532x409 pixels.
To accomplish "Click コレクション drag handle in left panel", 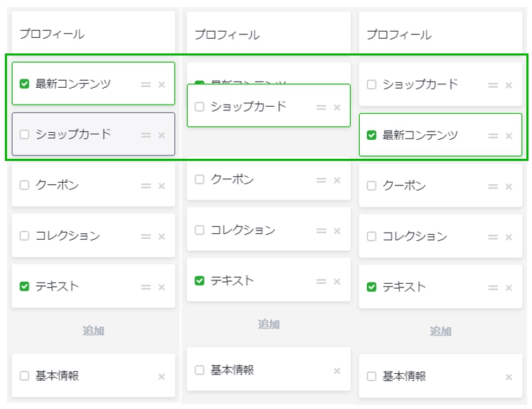I will 146,236.
